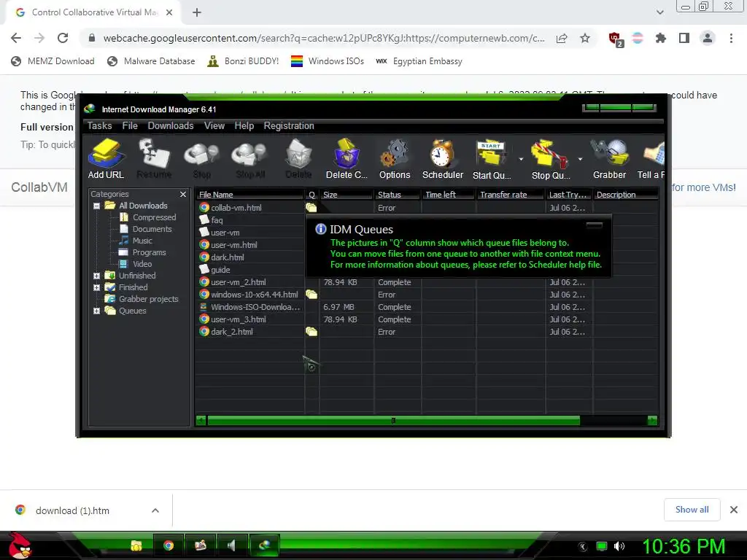
Task: Dismiss the IDM Queues tooltip
Action: click(x=594, y=225)
